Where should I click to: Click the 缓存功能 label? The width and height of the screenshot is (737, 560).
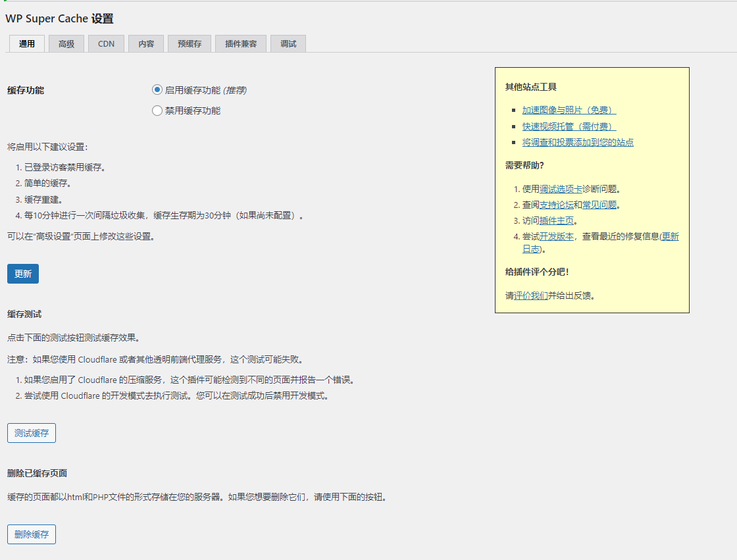click(26, 90)
